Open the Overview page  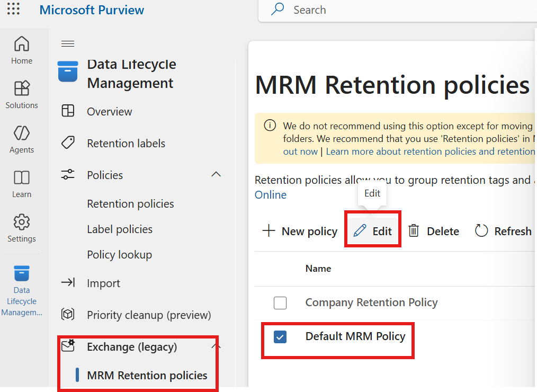coord(109,111)
